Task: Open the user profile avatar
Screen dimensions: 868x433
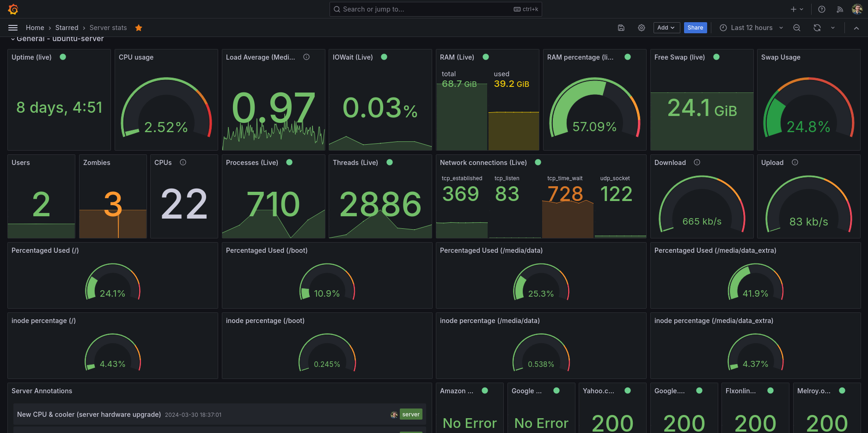Action: (857, 9)
